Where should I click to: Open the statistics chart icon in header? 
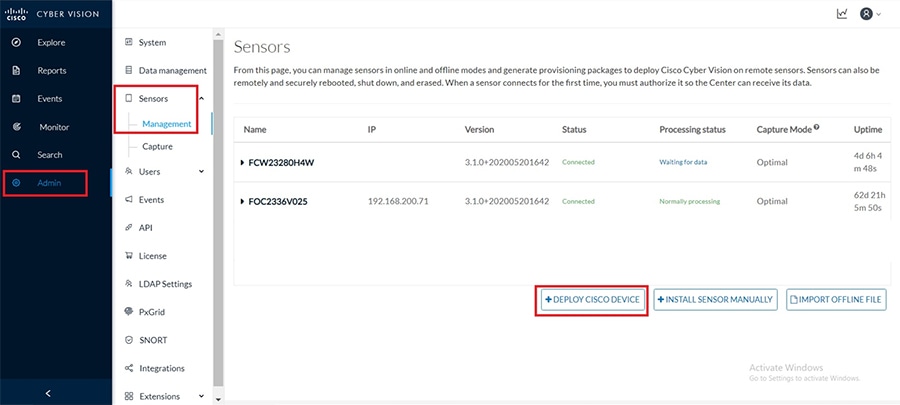pos(842,14)
